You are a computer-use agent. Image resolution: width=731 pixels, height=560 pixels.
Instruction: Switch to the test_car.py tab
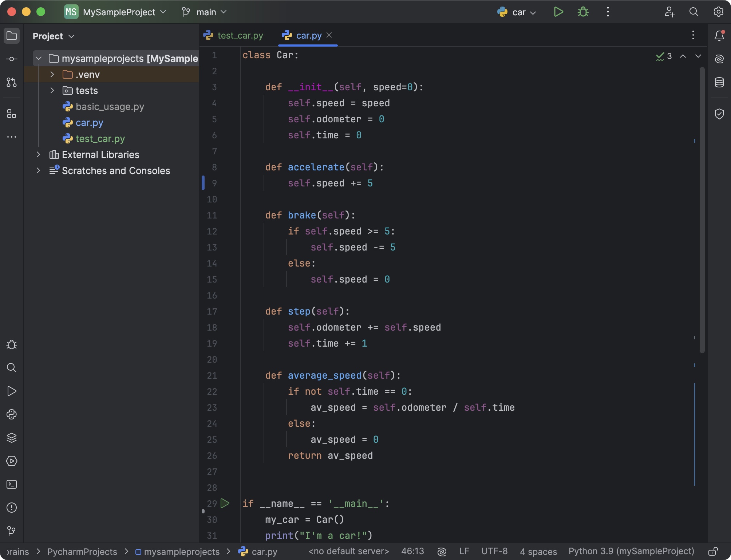(240, 35)
